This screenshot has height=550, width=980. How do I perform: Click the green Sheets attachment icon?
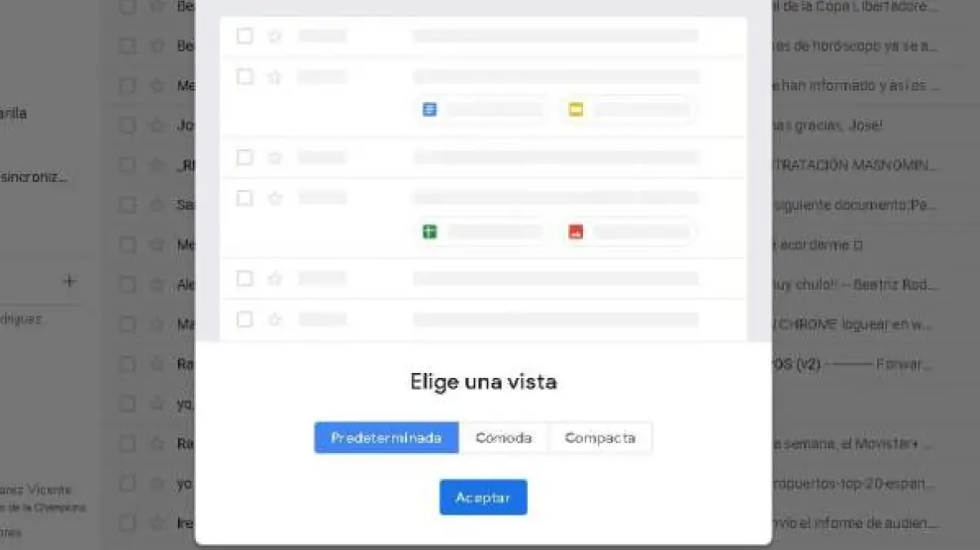click(x=430, y=231)
